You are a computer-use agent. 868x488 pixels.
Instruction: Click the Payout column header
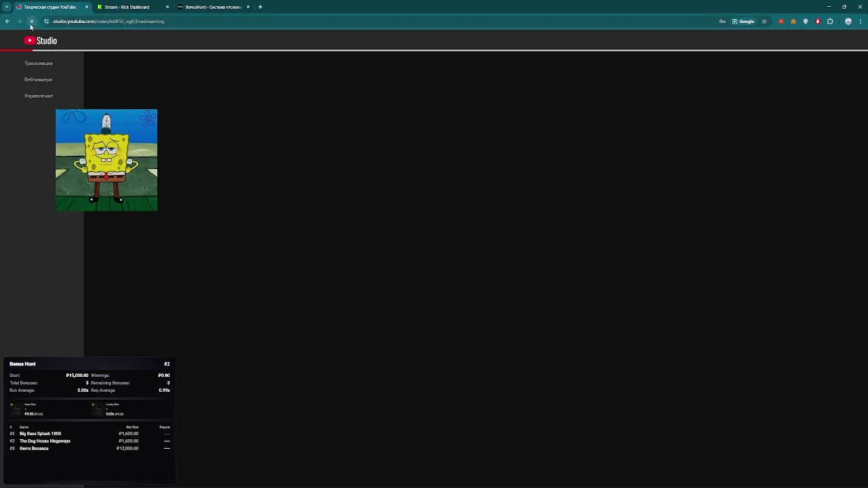pyautogui.click(x=165, y=427)
